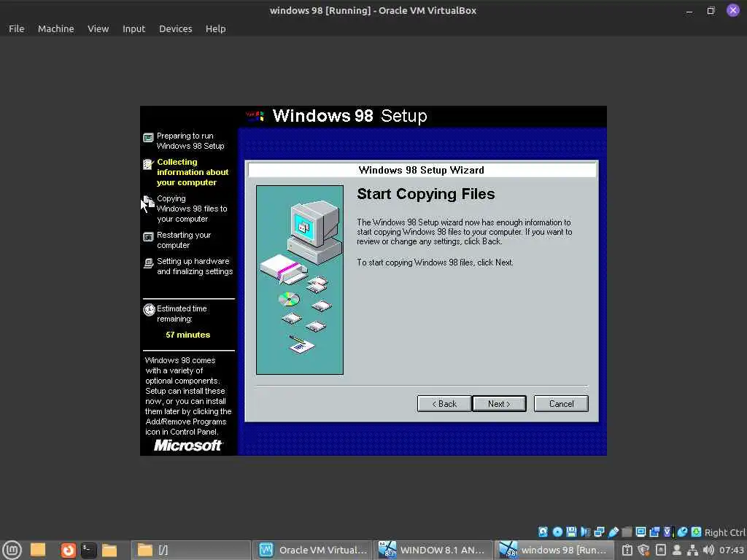Open the Machine menu
The height and width of the screenshot is (560, 747).
pyautogui.click(x=55, y=29)
